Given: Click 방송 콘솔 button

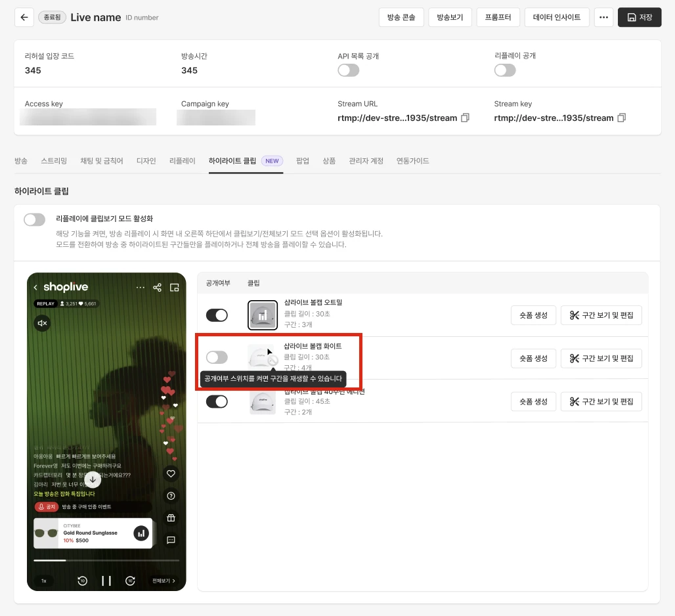Looking at the screenshot, I should 401,17.
